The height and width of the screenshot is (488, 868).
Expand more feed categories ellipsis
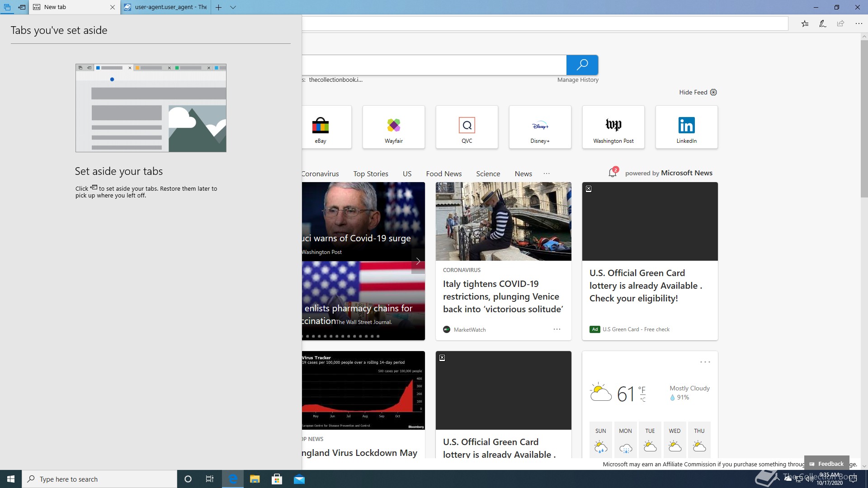[x=547, y=174]
